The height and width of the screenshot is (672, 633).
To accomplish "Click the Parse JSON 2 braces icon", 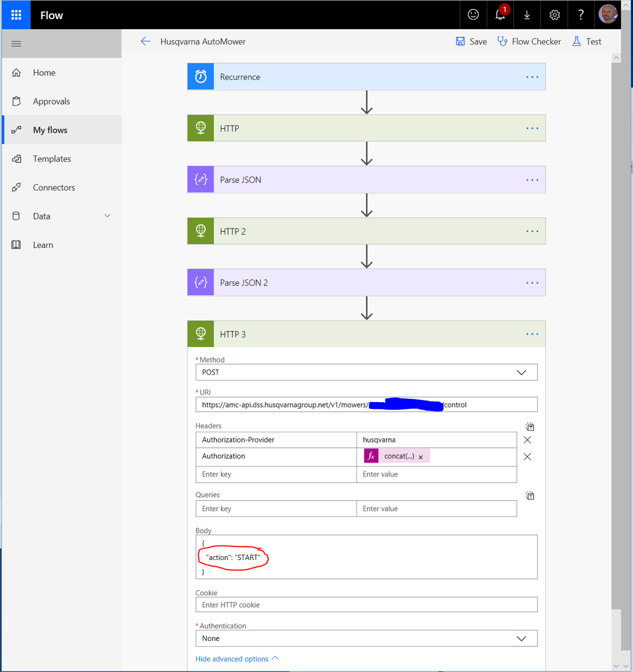I will coord(201,283).
